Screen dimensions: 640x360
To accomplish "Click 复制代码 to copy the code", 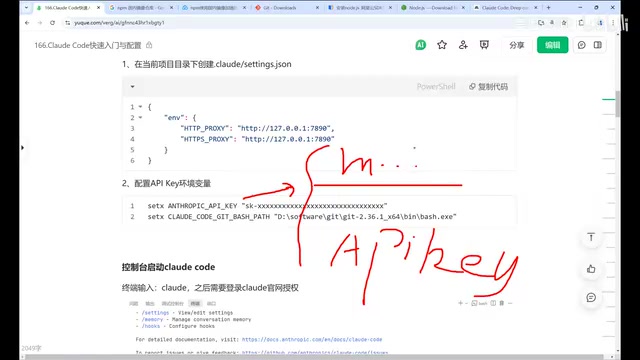I will pos(488,87).
